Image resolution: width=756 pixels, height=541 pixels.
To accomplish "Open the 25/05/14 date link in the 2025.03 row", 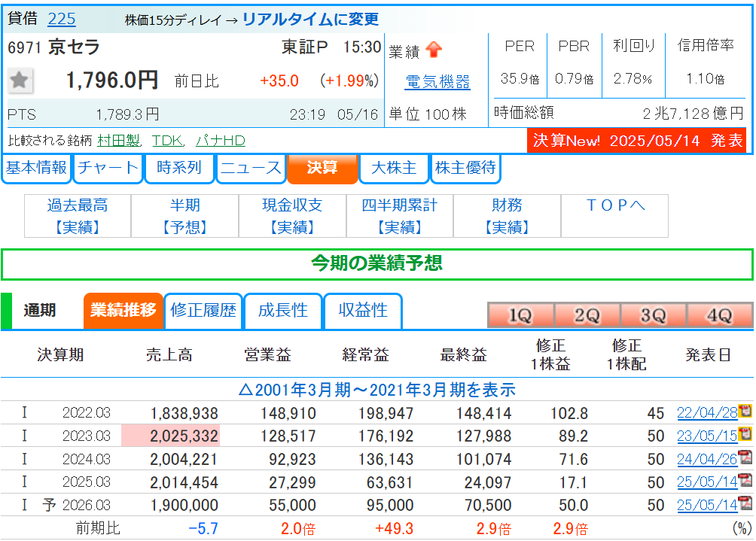I will (707, 482).
